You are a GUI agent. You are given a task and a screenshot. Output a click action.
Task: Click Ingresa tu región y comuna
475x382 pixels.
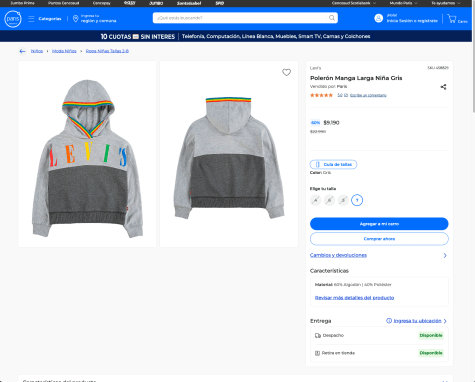(98, 18)
